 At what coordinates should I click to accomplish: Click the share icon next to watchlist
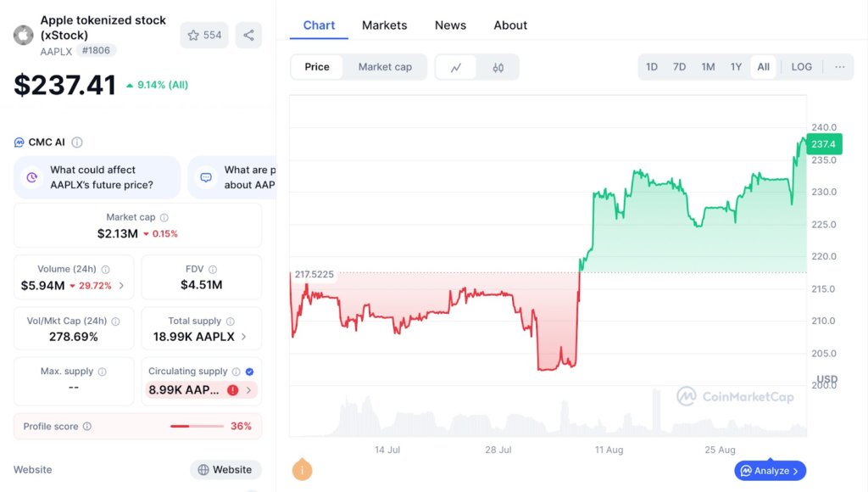point(248,35)
